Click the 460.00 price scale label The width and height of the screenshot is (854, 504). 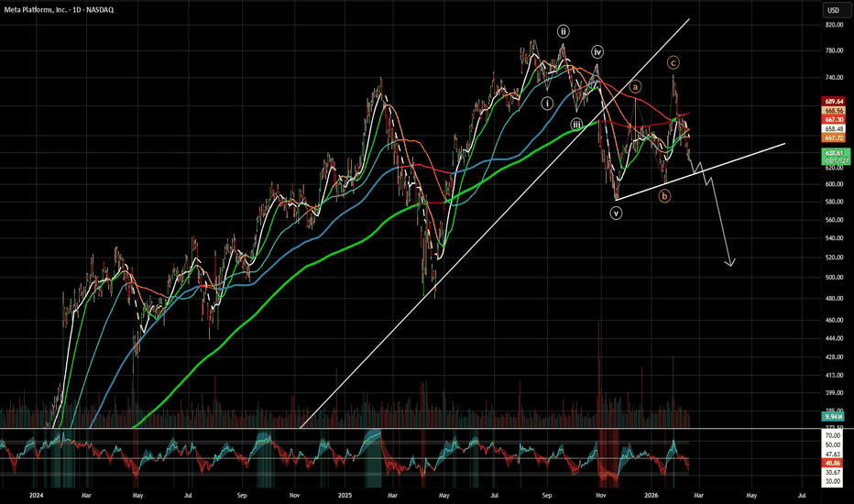point(834,320)
